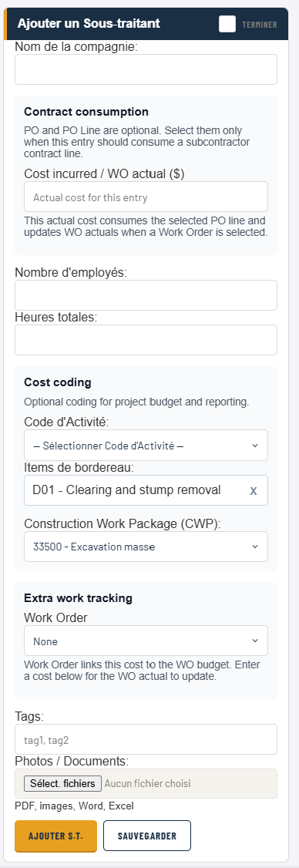Click the Sauvegarder button

(x=146, y=836)
